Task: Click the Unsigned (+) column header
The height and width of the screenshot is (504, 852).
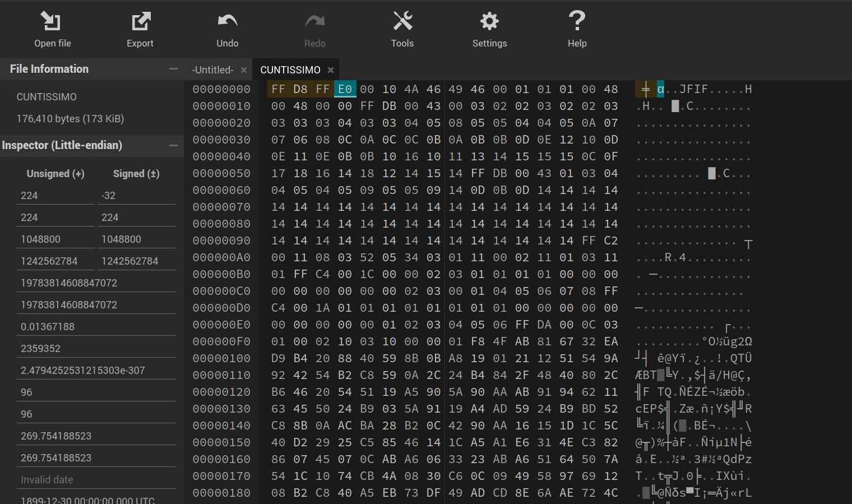Action: (55, 174)
